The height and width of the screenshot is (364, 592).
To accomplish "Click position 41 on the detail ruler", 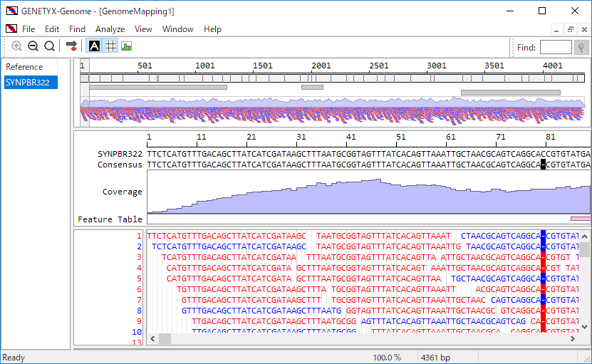I will pos(350,137).
